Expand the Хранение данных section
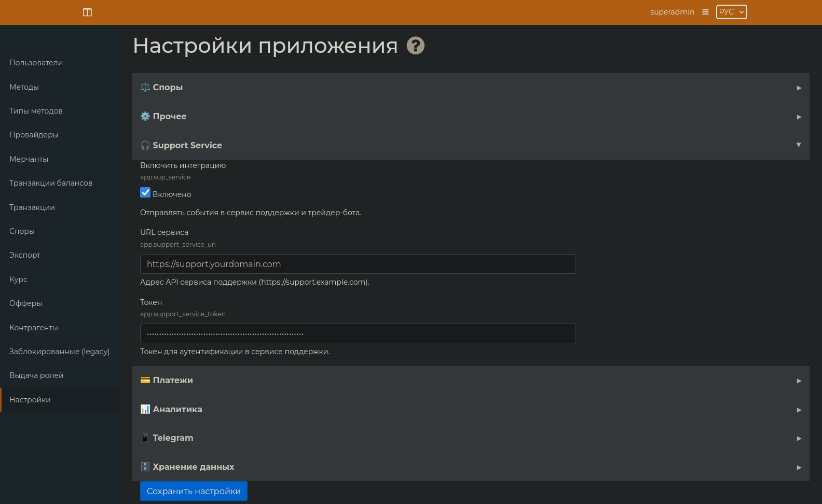 pos(471,467)
